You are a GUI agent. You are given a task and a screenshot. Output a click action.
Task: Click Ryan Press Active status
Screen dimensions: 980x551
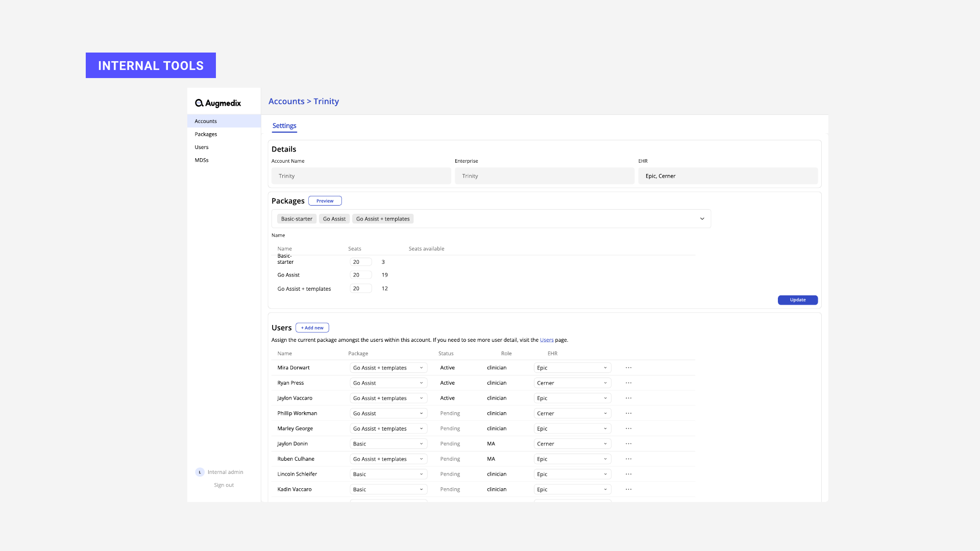coord(448,383)
